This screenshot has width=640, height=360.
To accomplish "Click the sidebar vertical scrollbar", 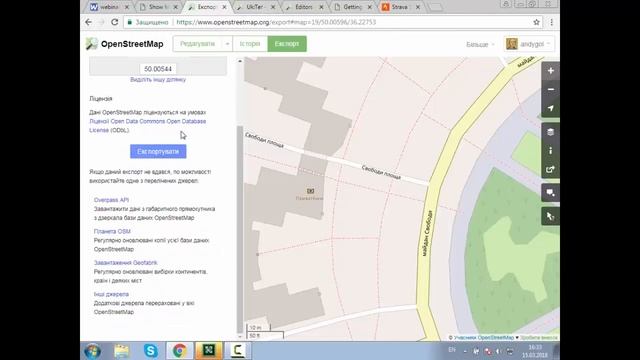I will coord(240,229).
